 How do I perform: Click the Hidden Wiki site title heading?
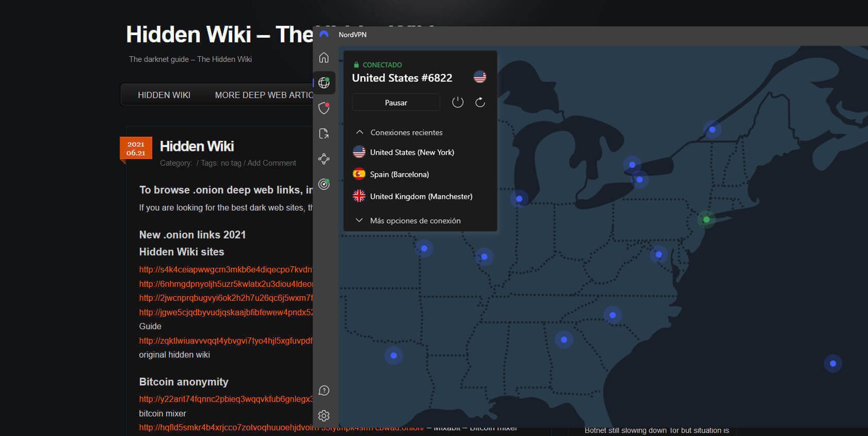(x=219, y=35)
